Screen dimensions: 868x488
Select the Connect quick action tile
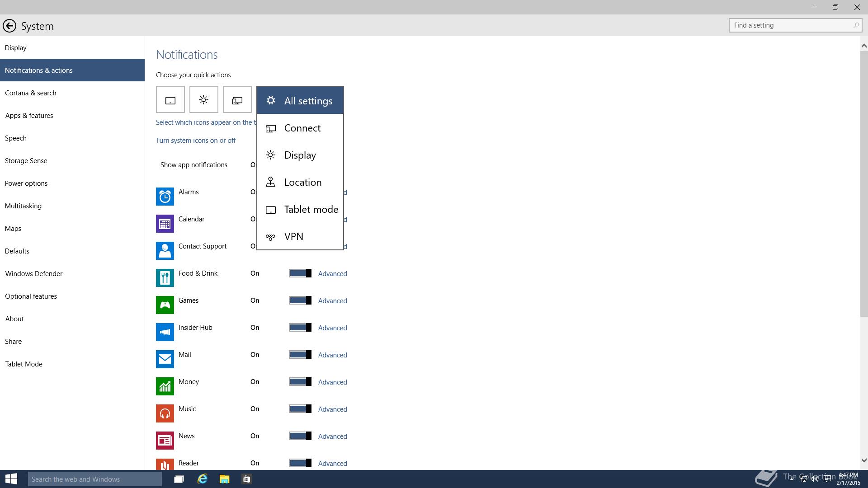(x=237, y=99)
